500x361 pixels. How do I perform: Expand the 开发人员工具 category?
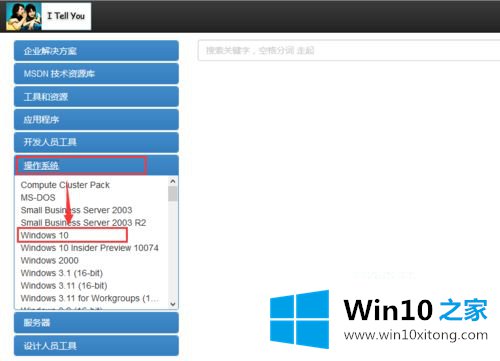pos(96,142)
